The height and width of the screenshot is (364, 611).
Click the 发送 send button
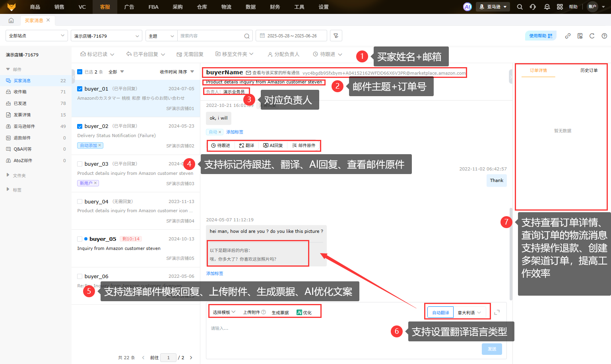click(x=492, y=349)
